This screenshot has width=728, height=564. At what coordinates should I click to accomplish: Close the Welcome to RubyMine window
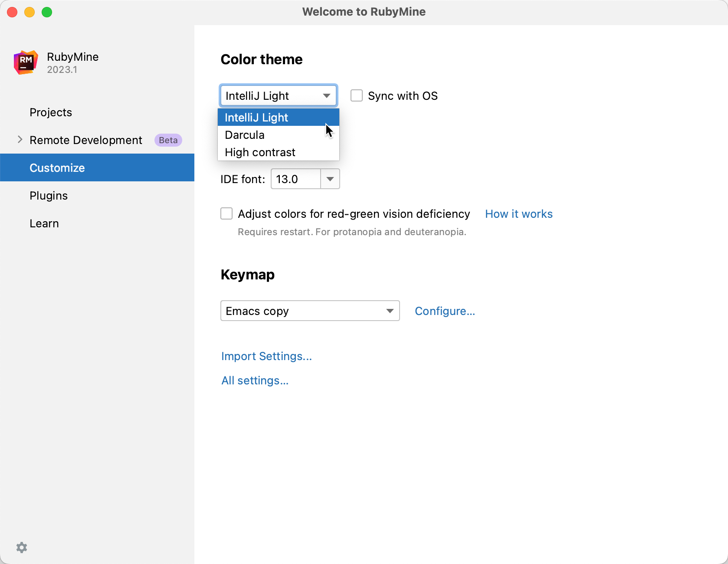[x=12, y=12]
